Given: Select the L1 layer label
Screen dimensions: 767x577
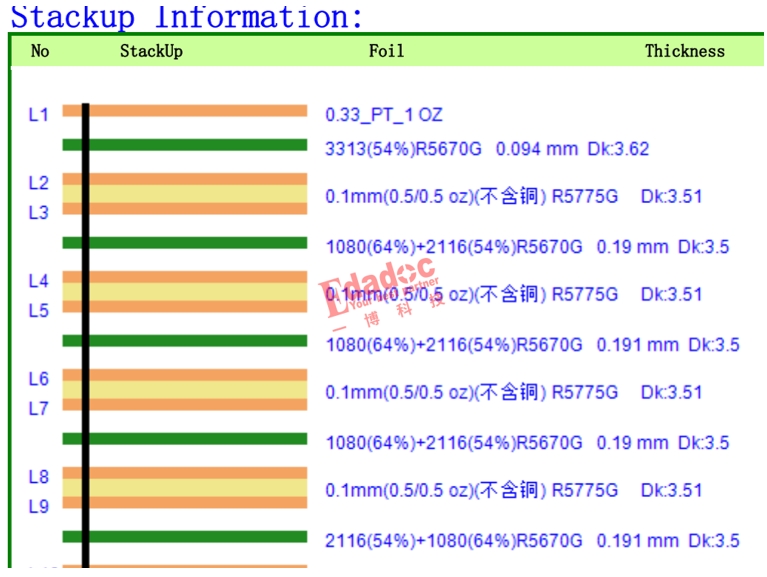Looking at the screenshot, I should tap(39, 115).
